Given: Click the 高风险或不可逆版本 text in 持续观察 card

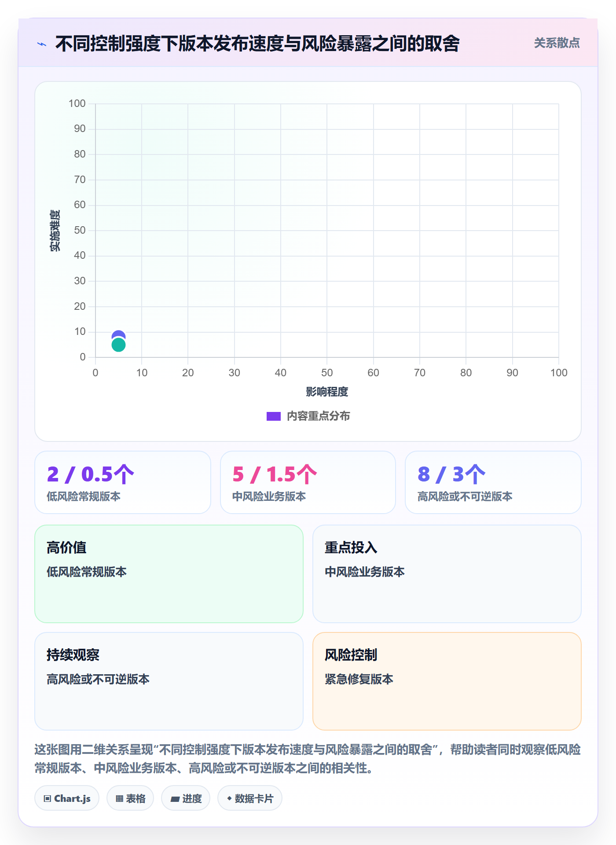Looking at the screenshot, I should point(98,679).
